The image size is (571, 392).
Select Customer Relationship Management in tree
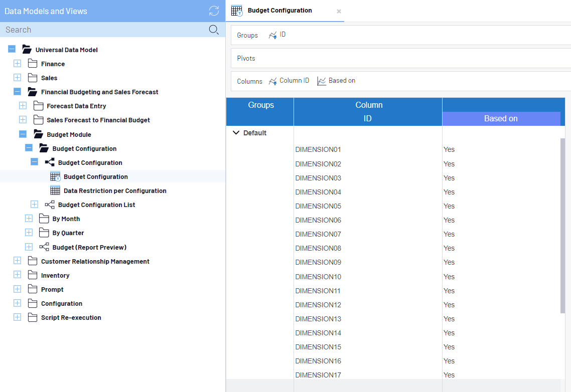click(x=95, y=261)
